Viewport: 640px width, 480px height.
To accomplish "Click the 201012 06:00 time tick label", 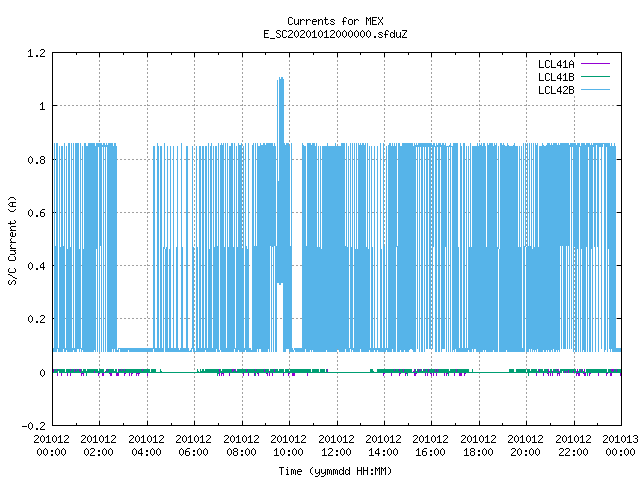I will coord(193,446).
